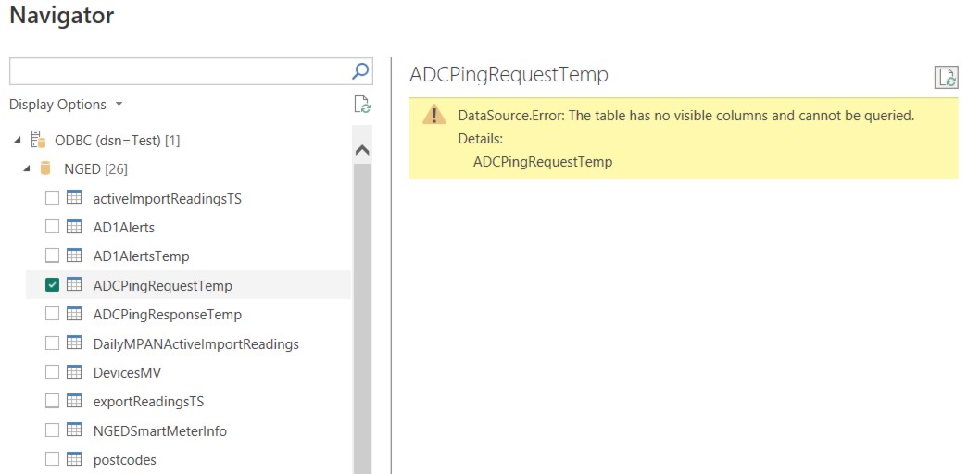This screenshot has height=474, width=980.
Task: Click the ODBC data source icon
Action: point(39,140)
